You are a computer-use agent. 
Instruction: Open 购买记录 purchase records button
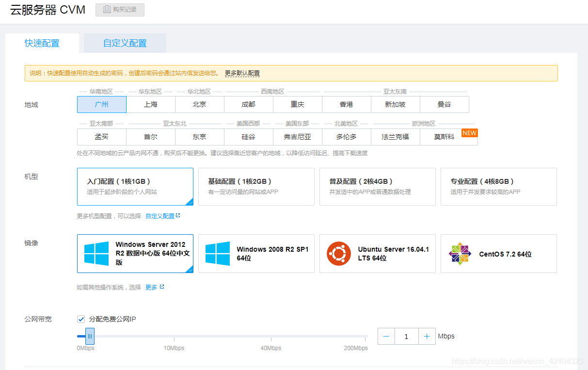pos(120,10)
